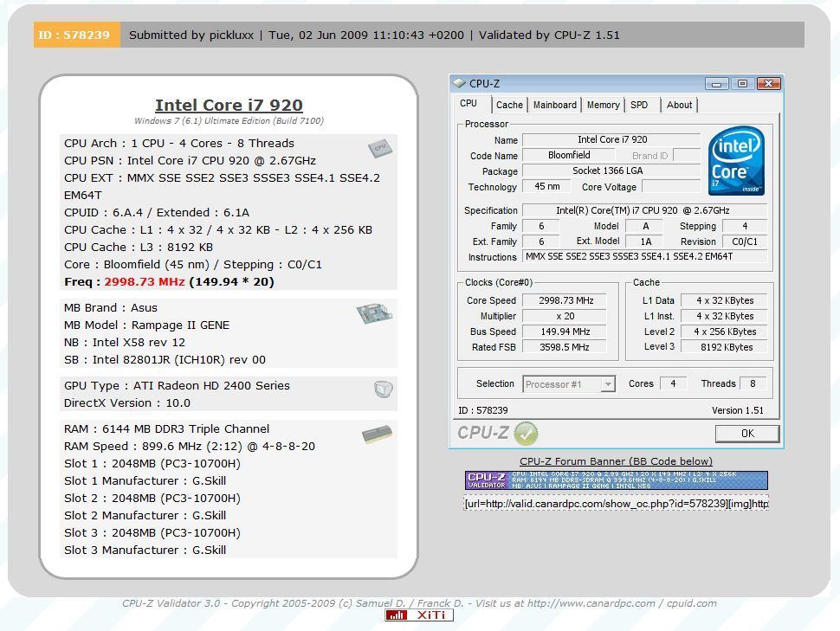Click RAM : 6144 MB DDR3 Triple Channel
The width and height of the screenshot is (840, 631).
[x=166, y=429]
